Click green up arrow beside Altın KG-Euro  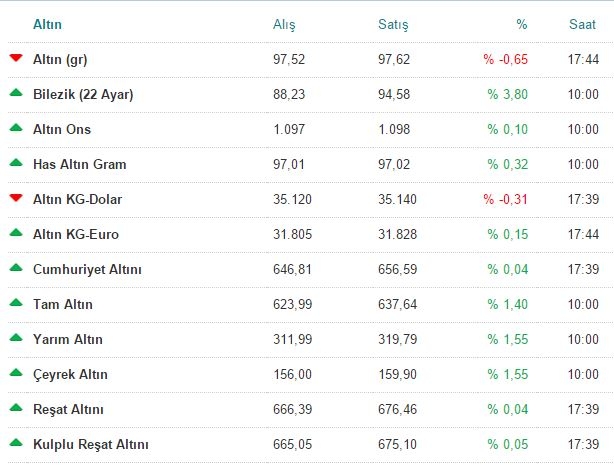pos(16,233)
